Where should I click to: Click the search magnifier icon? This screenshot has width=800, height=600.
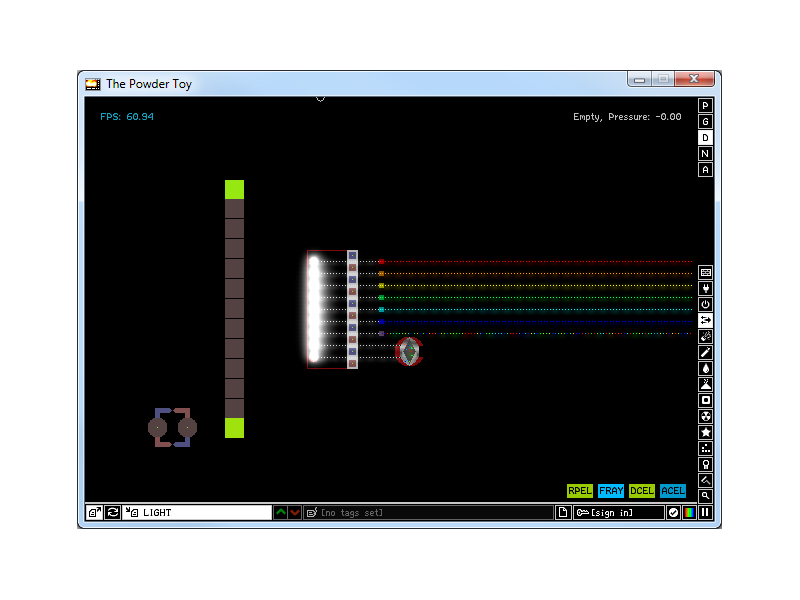click(705, 496)
